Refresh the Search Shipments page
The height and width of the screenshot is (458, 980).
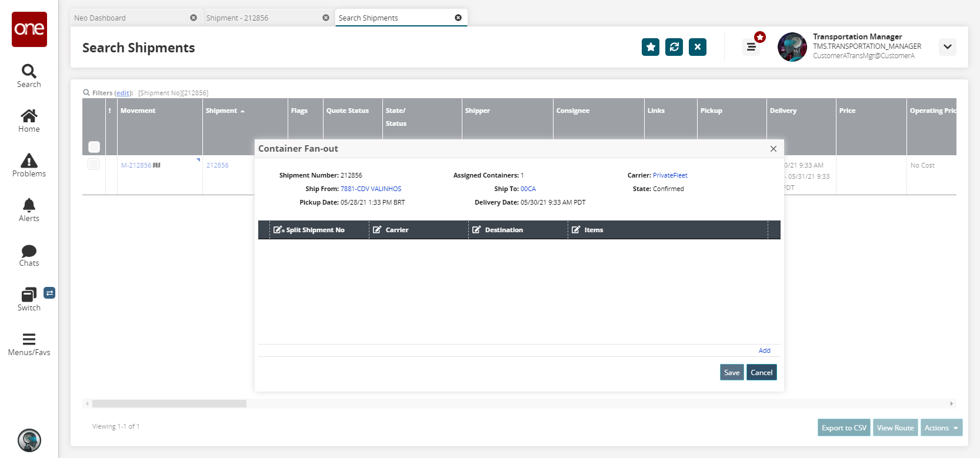pyautogui.click(x=674, y=47)
